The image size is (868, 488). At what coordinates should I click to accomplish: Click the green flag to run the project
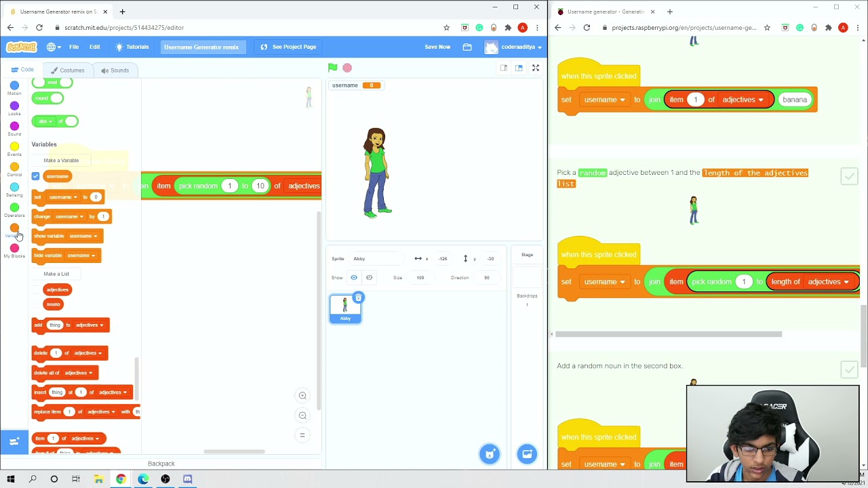(332, 68)
